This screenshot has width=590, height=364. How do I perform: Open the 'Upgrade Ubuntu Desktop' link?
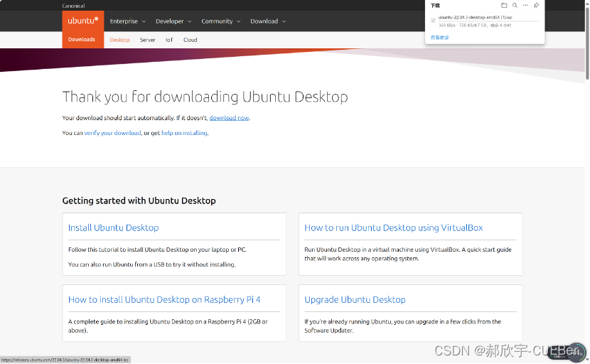point(355,299)
